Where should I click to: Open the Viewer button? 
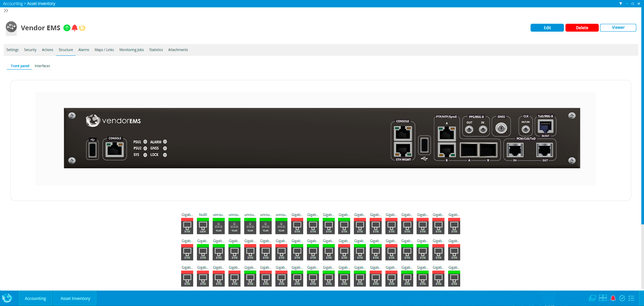(x=618, y=28)
